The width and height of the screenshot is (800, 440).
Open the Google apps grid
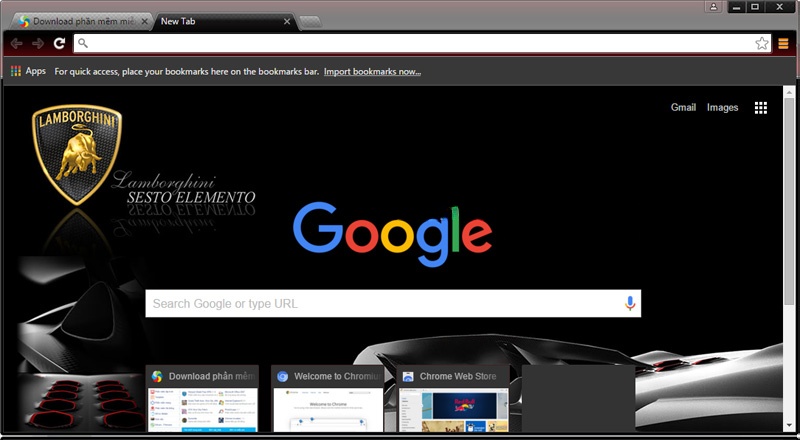[761, 108]
